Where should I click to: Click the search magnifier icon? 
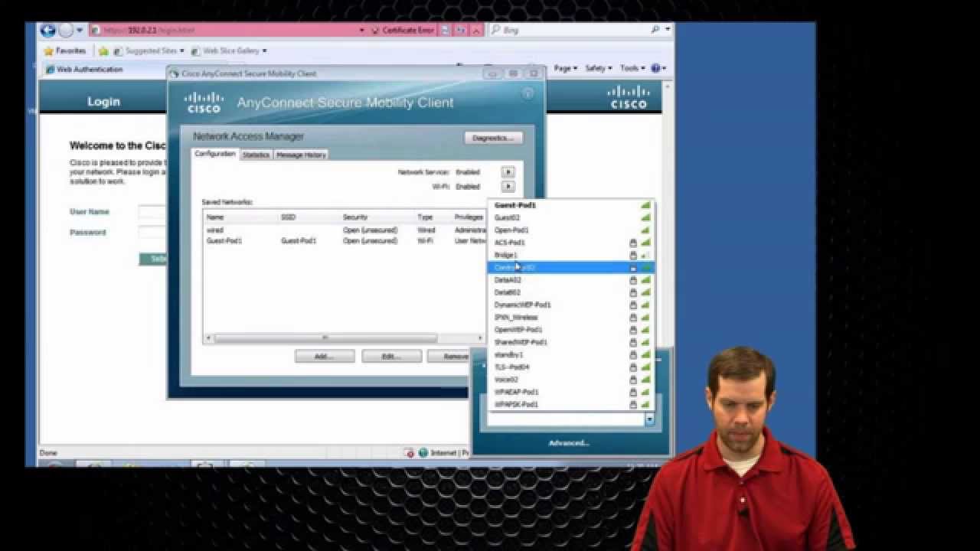(656, 30)
